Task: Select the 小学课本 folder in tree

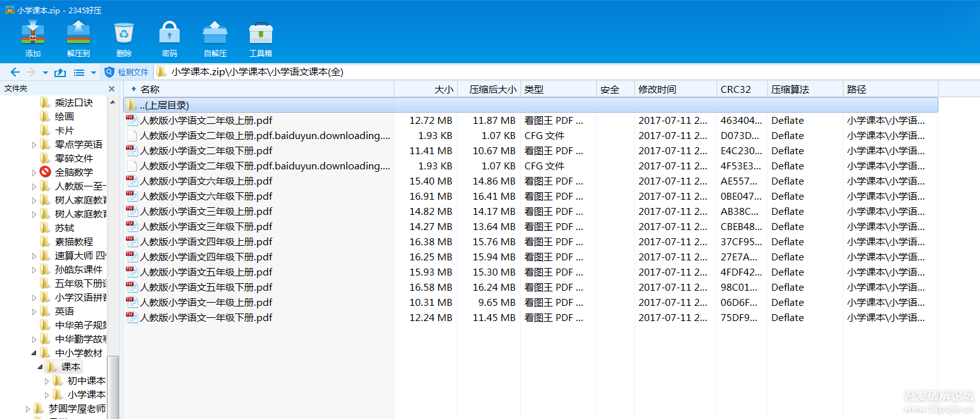Action: click(x=86, y=394)
